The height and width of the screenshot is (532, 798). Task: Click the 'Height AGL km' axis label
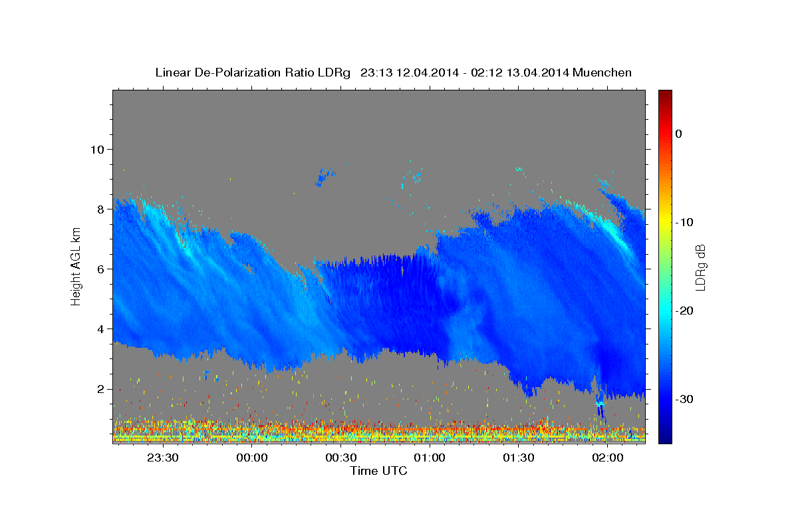pyautogui.click(x=76, y=267)
